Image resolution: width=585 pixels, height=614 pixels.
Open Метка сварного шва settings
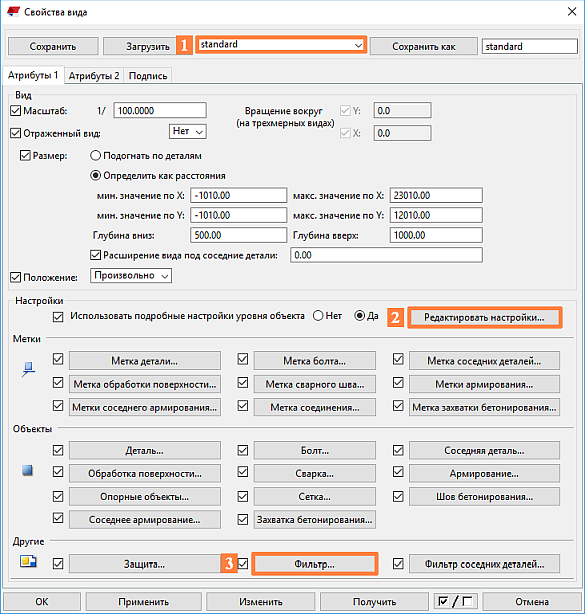click(315, 384)
